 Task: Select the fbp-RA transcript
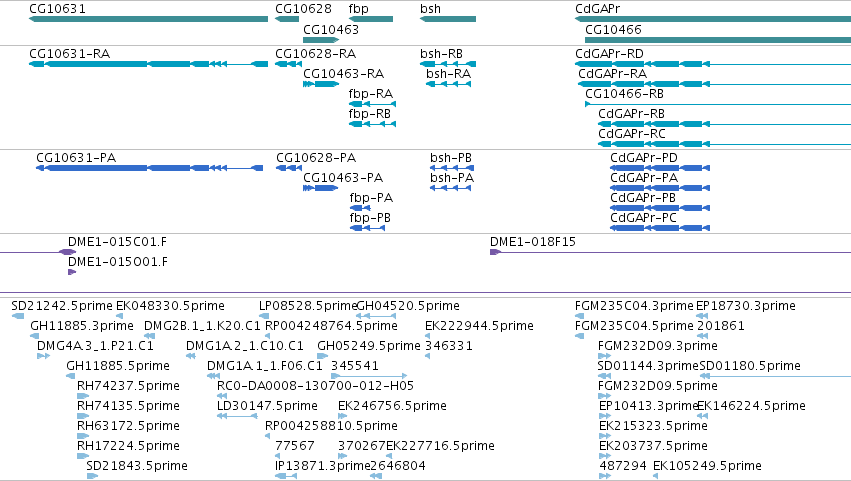[x=372, y=104]
